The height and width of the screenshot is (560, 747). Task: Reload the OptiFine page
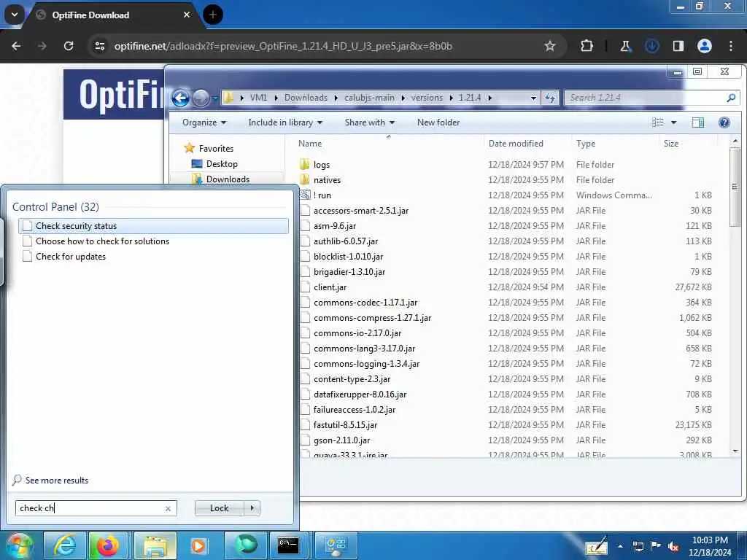(x=69, y=46)
